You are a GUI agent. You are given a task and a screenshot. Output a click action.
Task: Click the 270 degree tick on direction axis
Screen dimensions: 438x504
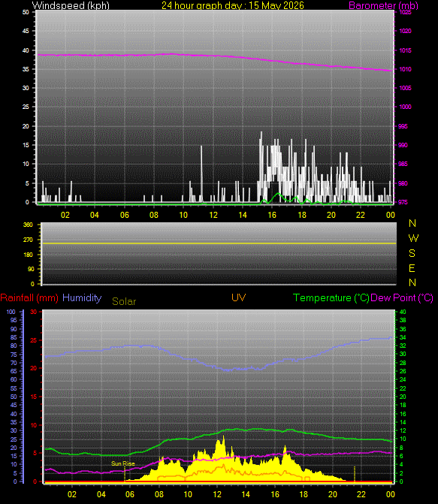tap(28, 240)
